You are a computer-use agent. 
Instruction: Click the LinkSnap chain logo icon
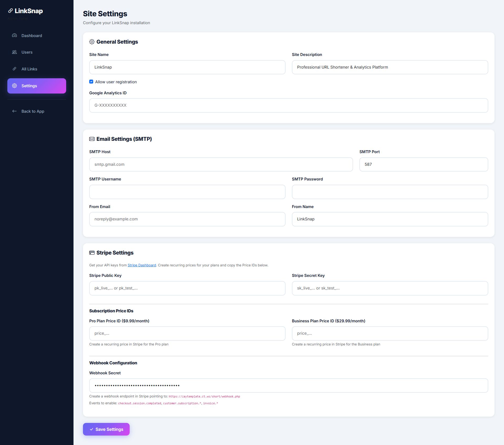click(10, 11)
